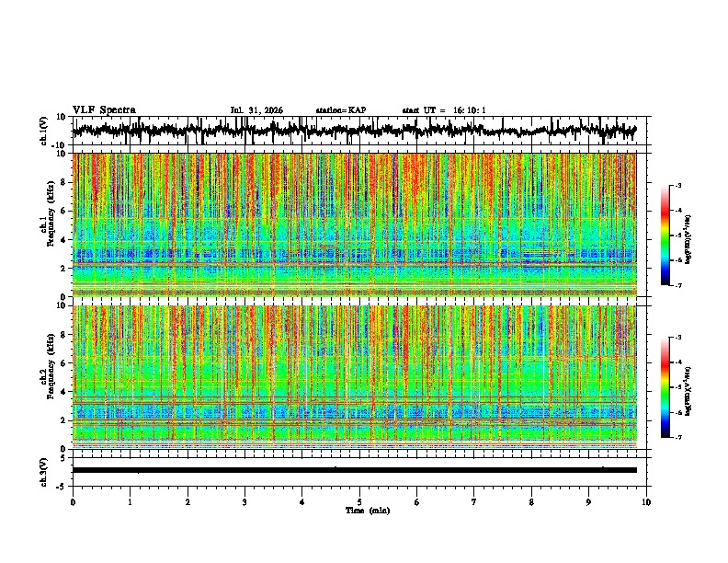Select the 0 minute tick on time axis

point(73,502)
